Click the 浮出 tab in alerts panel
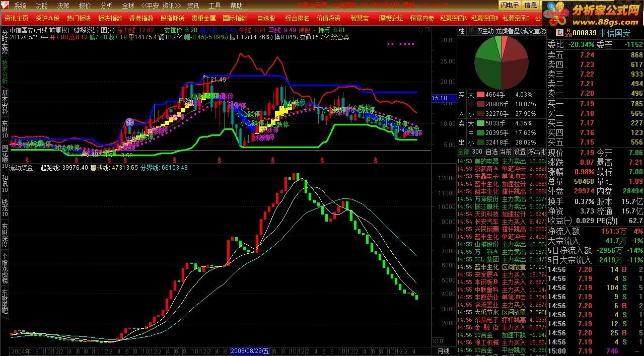This screenshot has height=356, width=644. [534, 152]
